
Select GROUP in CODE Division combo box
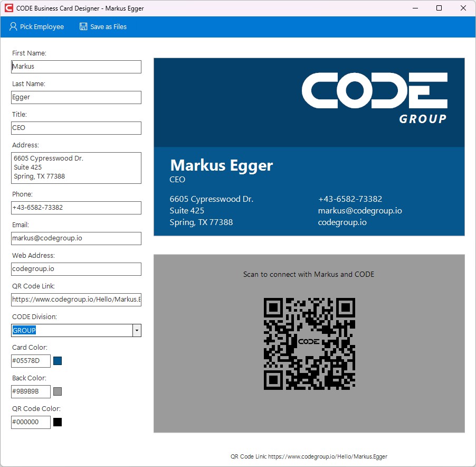pyautogui.click(x=72, y=330)
